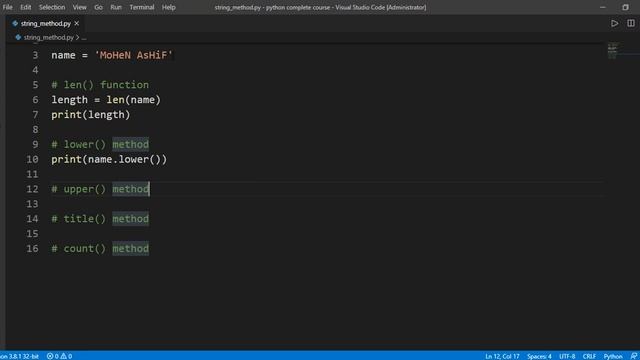Screen dimensions: 640x360
Task: Change indentation via Spaces: 4
Action: click(x=539, y=356)
